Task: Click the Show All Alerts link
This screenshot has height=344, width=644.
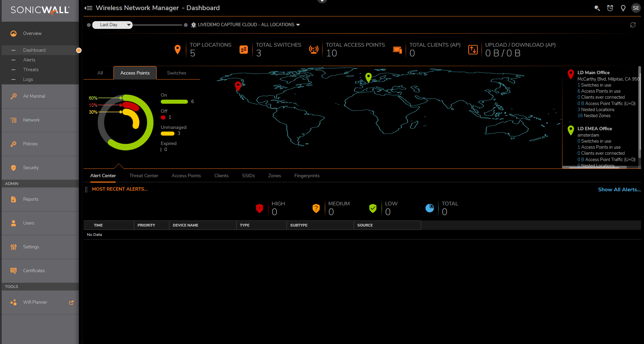Action: (619, 190)
